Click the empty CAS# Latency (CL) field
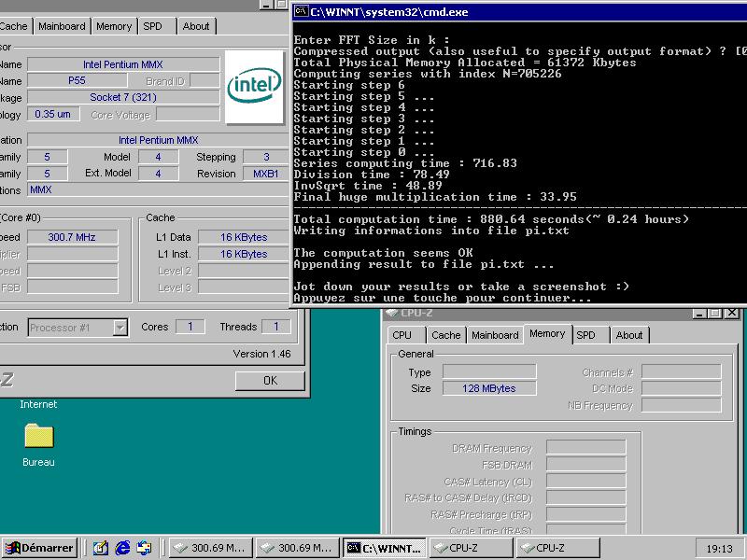 pyautogui.click(x=586, y=481)
